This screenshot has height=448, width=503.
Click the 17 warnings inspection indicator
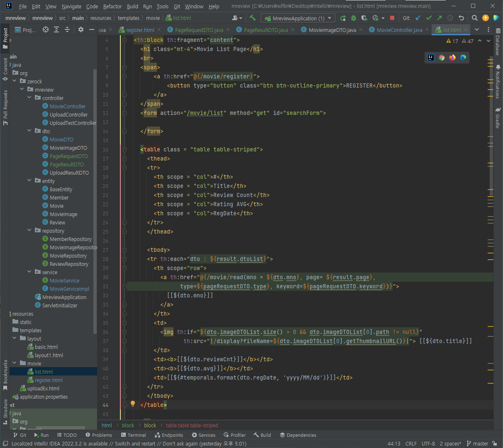[x=452, y=41]
